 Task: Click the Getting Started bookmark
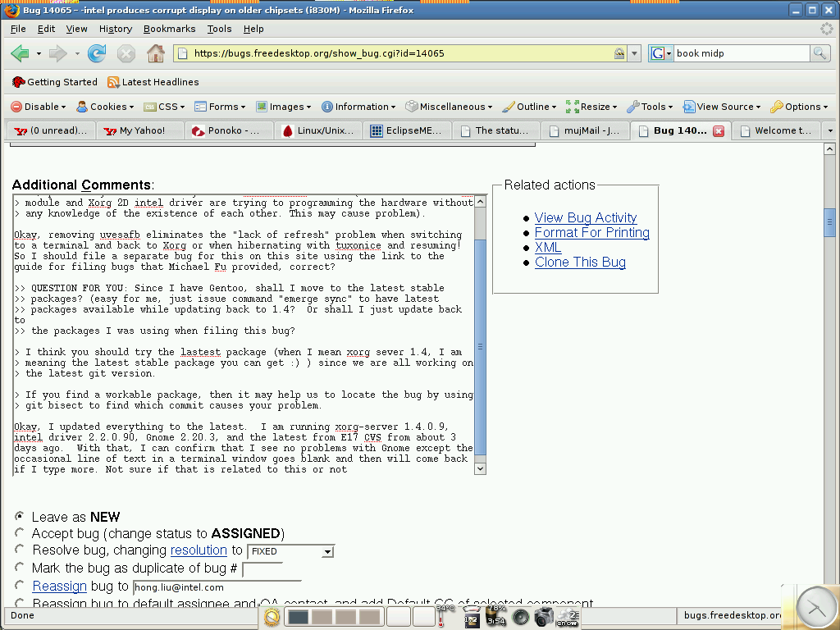[55, 82]
